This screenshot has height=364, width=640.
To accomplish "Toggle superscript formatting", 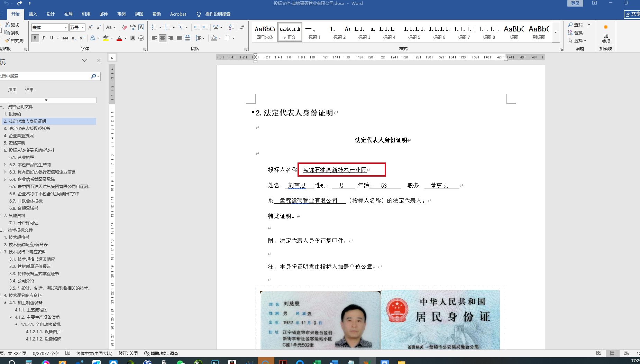I will click(82, 38).
